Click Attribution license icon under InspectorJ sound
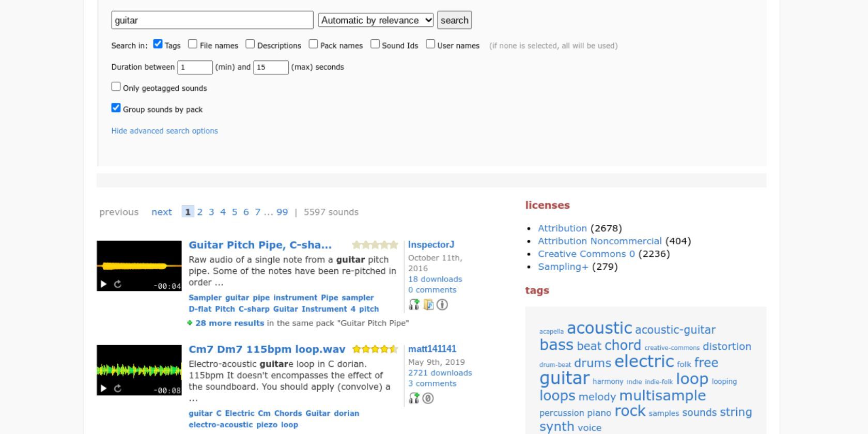The width and height of the screenshot is (868, 434). coord(442,305)
